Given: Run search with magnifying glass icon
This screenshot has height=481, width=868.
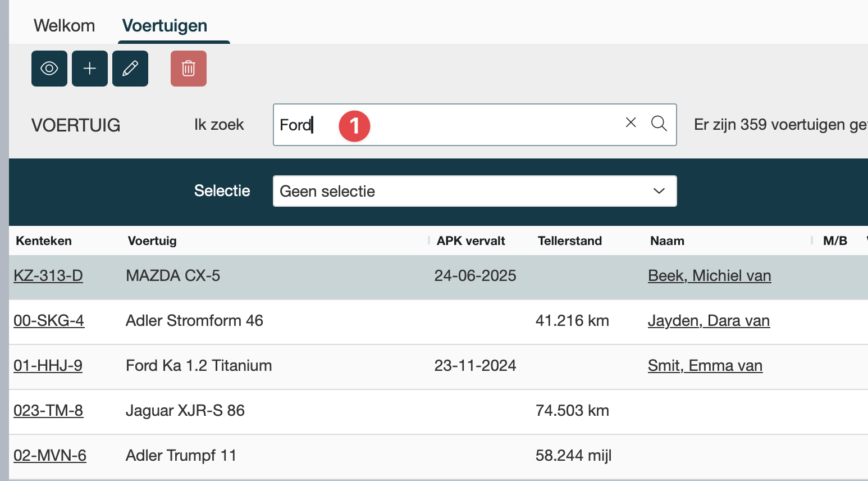Looking at the screenshot, I should (659, 124).
